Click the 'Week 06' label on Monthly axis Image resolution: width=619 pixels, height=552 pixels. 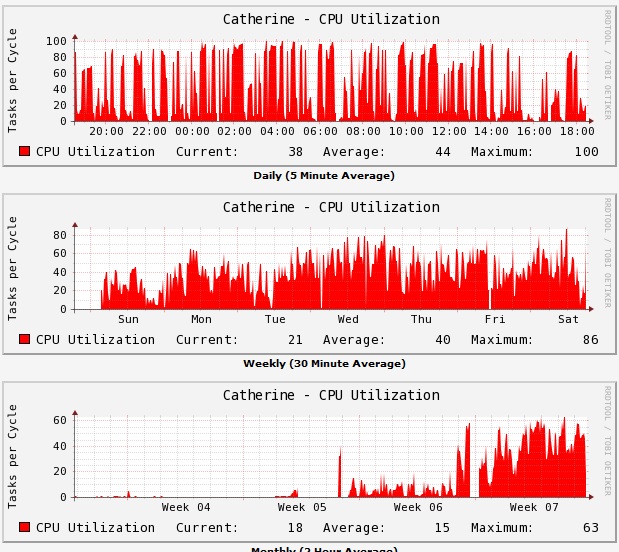[x=418, y=507]
